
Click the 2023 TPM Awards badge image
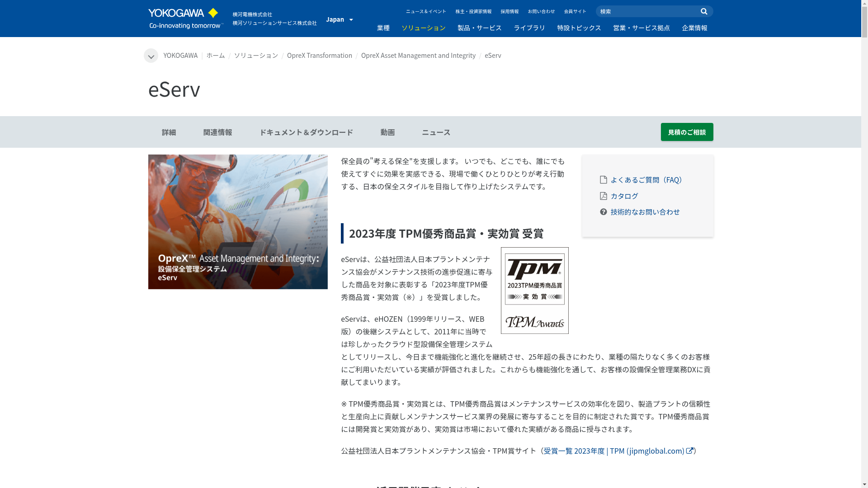[x=535, y=291]
